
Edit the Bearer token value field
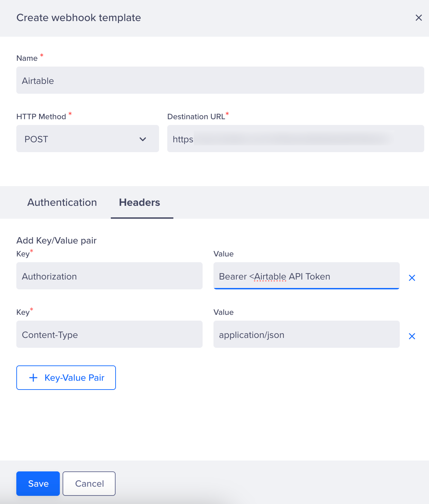coord(307,276)
